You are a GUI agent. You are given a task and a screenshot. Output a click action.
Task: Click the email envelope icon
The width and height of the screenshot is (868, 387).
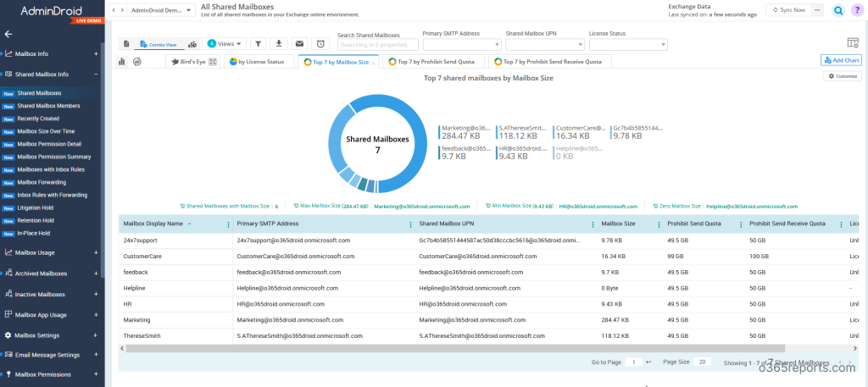coord(299,44)
